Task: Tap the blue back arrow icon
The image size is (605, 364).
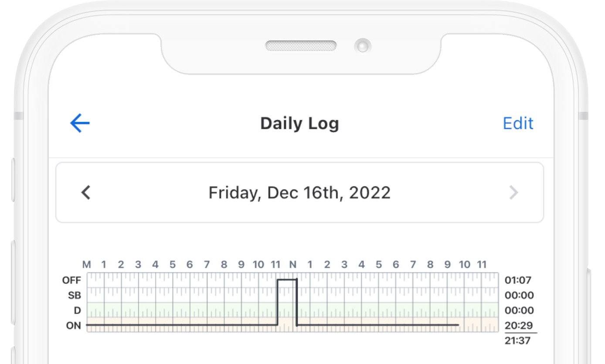Action: coord(80,123)
